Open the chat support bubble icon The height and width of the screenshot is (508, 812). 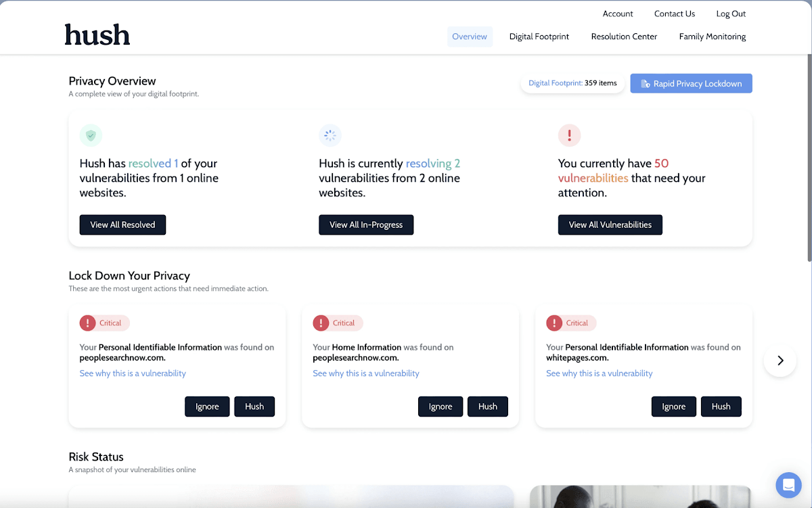pos(788,485)
